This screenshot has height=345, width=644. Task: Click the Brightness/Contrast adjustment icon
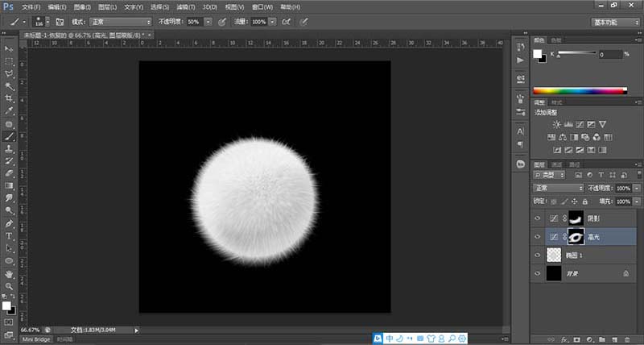point(556,123)
